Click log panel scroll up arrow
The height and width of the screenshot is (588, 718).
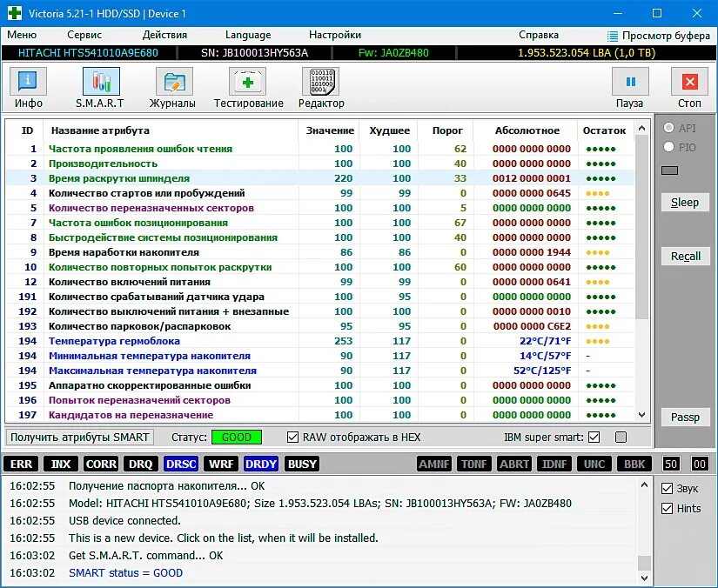pos(644,484)
